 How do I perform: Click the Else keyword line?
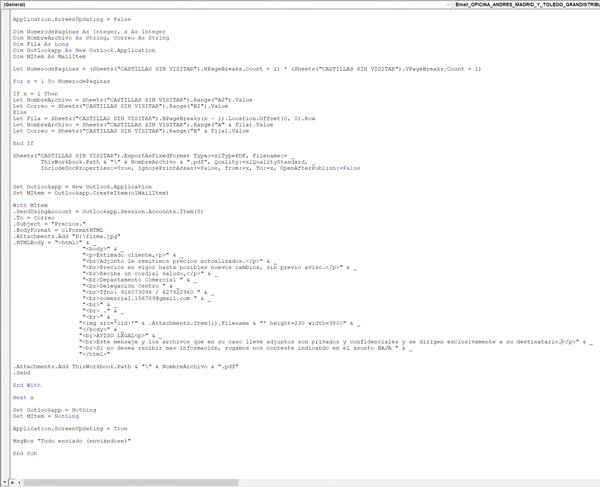coord(20,112)
